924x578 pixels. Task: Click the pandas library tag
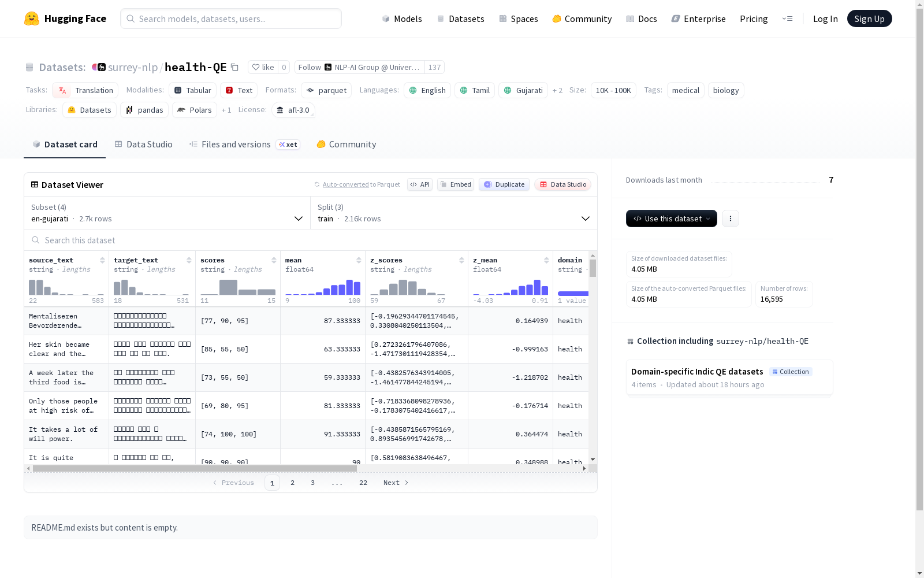point(144,110)
